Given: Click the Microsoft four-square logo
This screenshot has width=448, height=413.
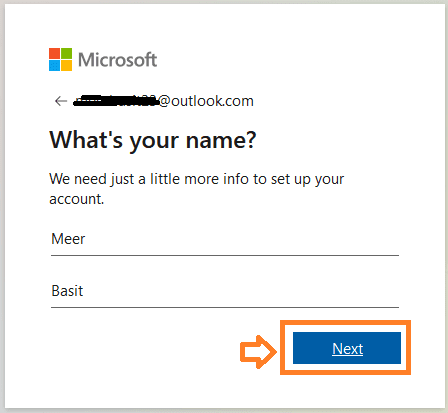Looking at the screenshot, I should [x=60, y=59].
